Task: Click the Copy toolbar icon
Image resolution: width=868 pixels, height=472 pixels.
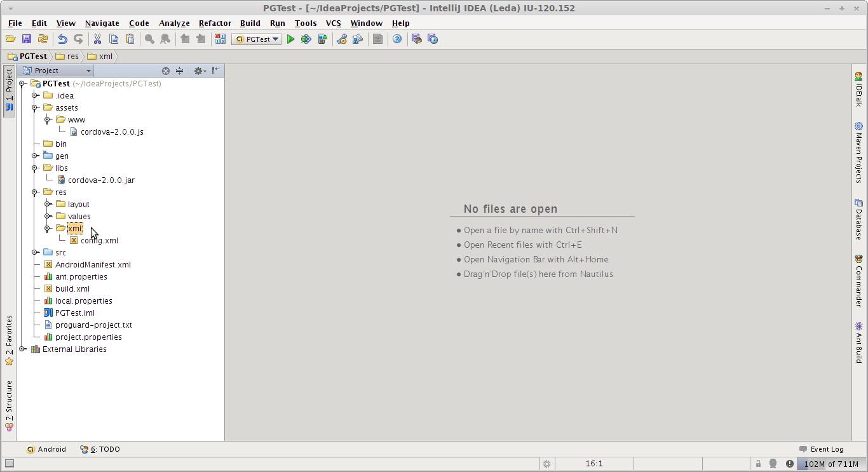Action: tap(114, 39)
